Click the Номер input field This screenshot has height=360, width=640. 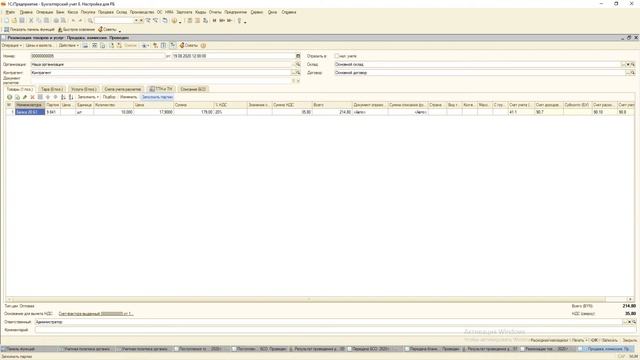tap(98, 56)
